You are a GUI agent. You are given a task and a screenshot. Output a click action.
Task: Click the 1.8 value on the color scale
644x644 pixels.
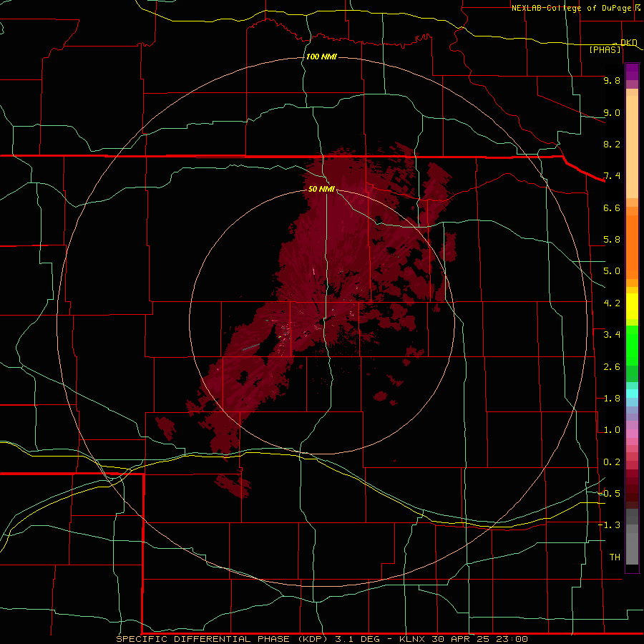(x=612, y=399)
